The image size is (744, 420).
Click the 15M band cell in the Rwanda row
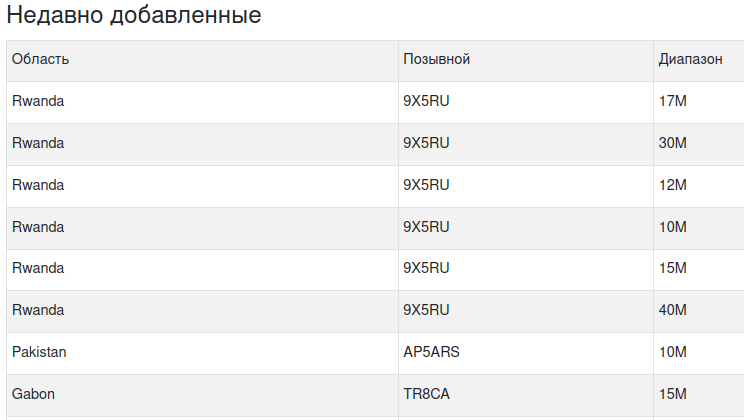coord(698,270)
